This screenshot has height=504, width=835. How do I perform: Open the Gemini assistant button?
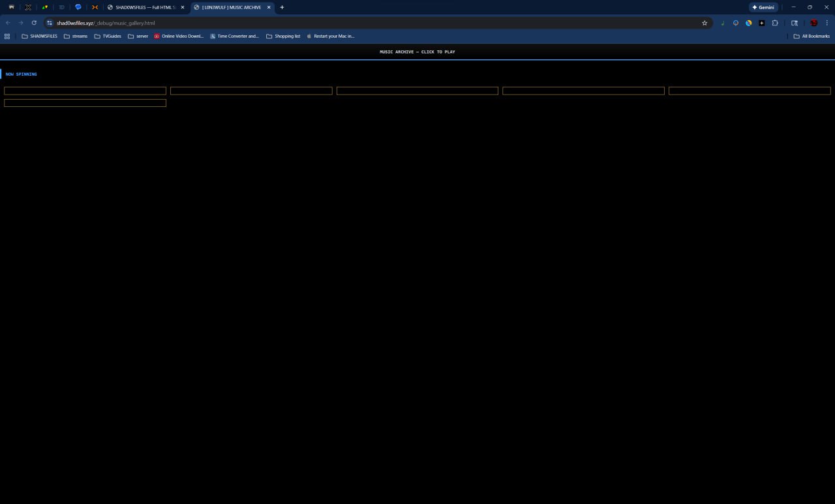763,7
